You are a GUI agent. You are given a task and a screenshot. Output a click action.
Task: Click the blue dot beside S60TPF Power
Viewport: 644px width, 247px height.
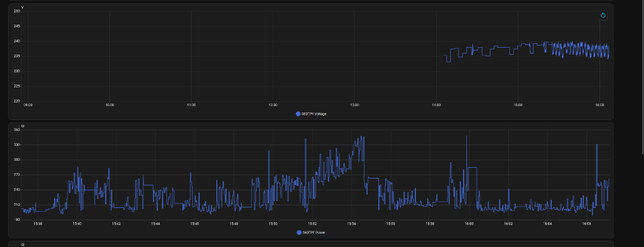(299, 233)
